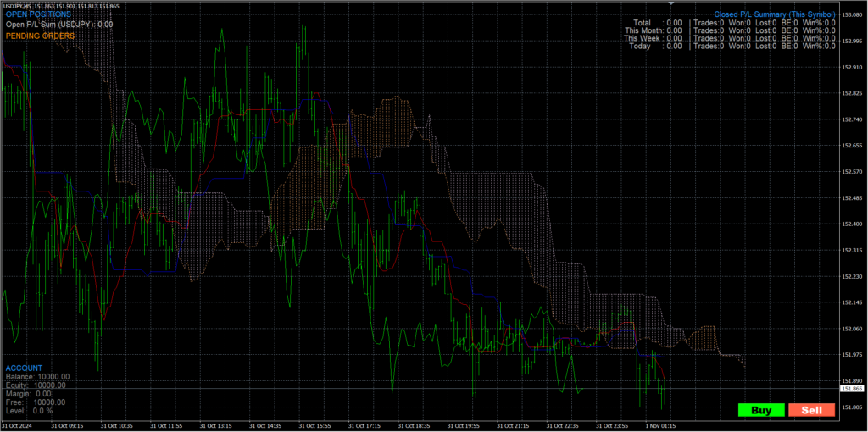Click the 31 Oct 2024 date label
This screenshot has height=432, width=868.
coord(18,426)
